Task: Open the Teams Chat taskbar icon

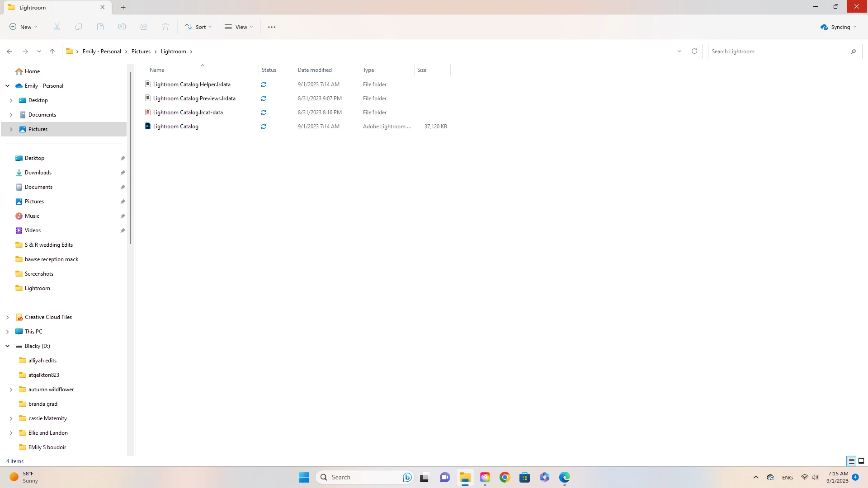Action: click(445, 477)
